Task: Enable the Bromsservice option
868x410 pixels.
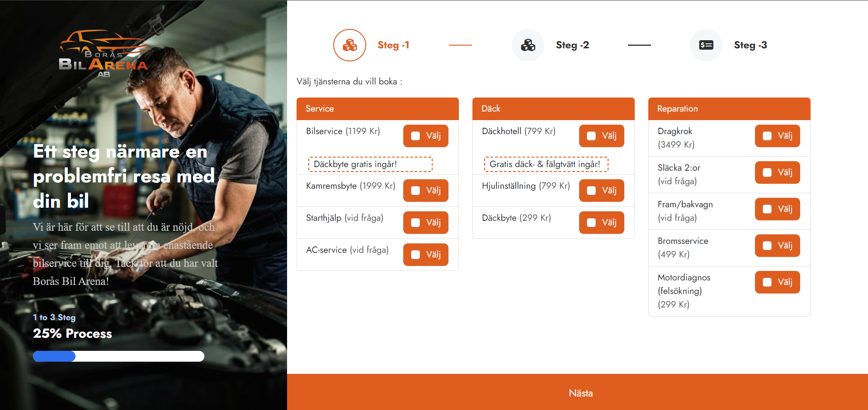Action: [777, 246]
